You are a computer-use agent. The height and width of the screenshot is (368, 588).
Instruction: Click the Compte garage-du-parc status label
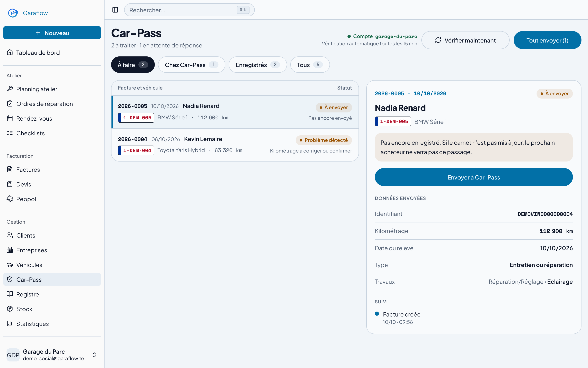[382, 36]
